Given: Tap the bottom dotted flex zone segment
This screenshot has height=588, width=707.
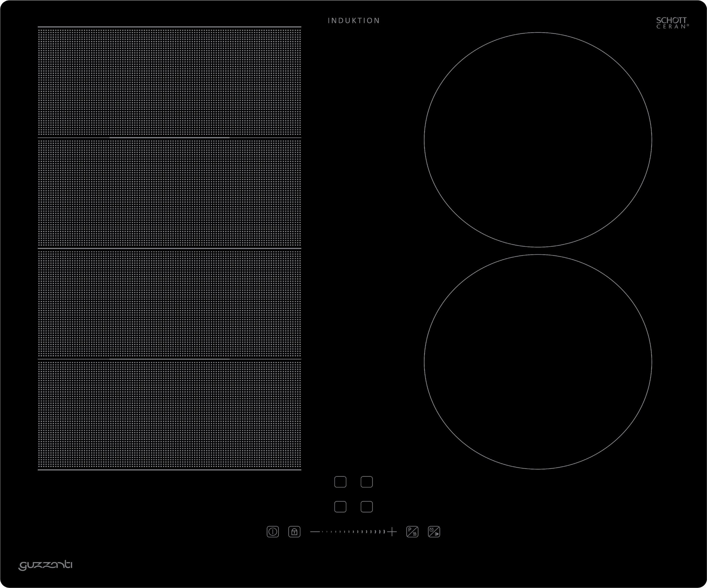Looking at the screenshot, I should click(x=169, y=415).
